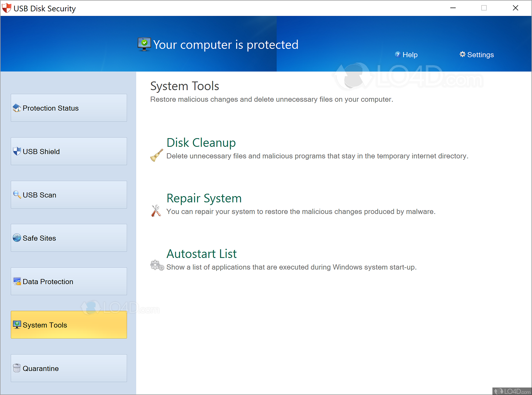Select the Protection Status shield icon
Viewport: 532px width, 395px height.
tap(17, 108)
